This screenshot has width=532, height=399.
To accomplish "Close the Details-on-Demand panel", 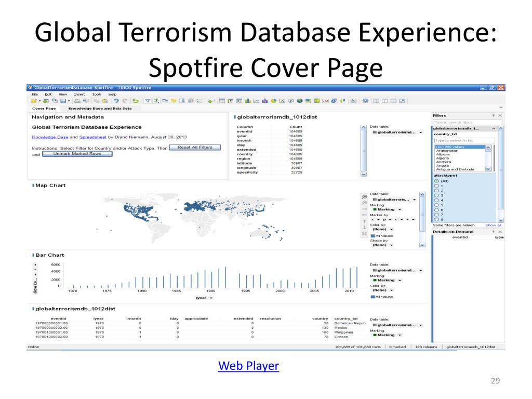I will click(500, 232).
